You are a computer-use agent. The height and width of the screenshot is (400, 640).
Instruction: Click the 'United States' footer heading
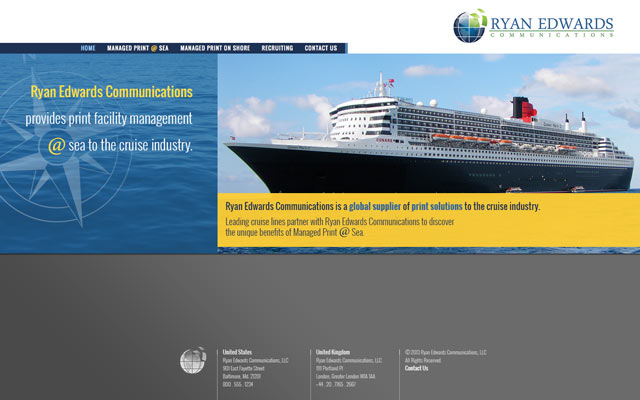coord(237,352)
